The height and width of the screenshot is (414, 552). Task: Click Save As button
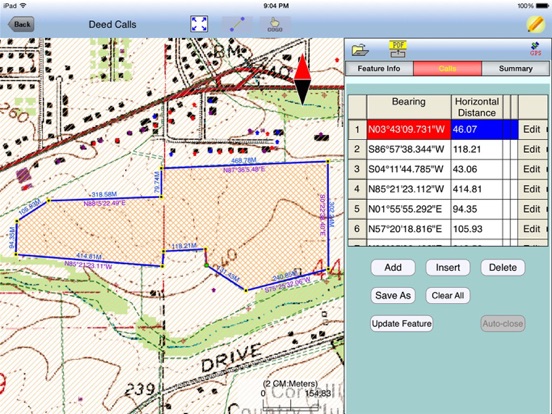click(x=393, y=295)
